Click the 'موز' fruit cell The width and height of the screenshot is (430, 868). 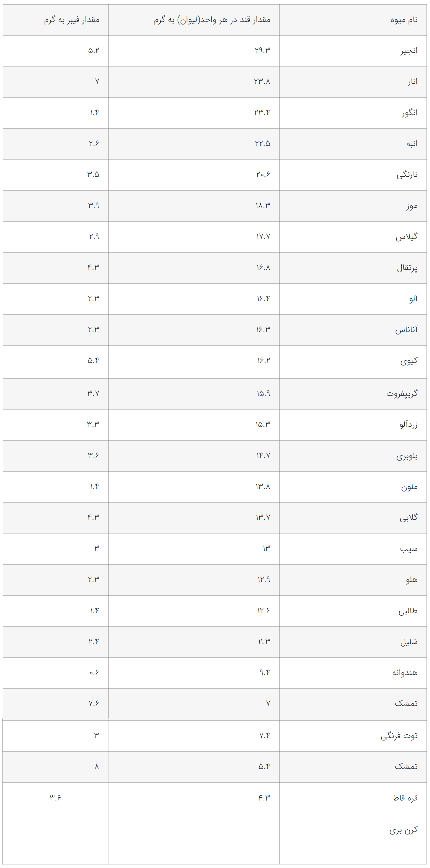point(412,206)
